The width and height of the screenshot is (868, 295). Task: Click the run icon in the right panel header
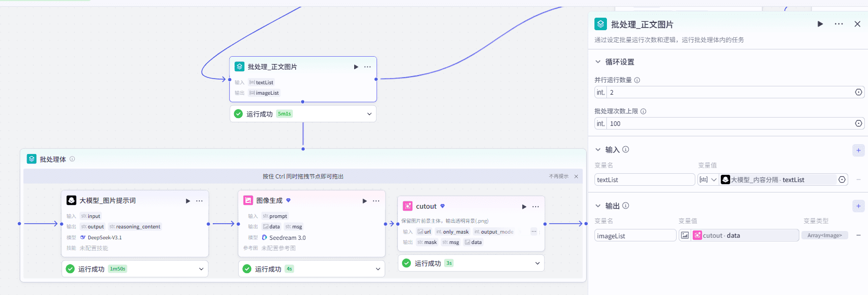(x=820, y=24)
